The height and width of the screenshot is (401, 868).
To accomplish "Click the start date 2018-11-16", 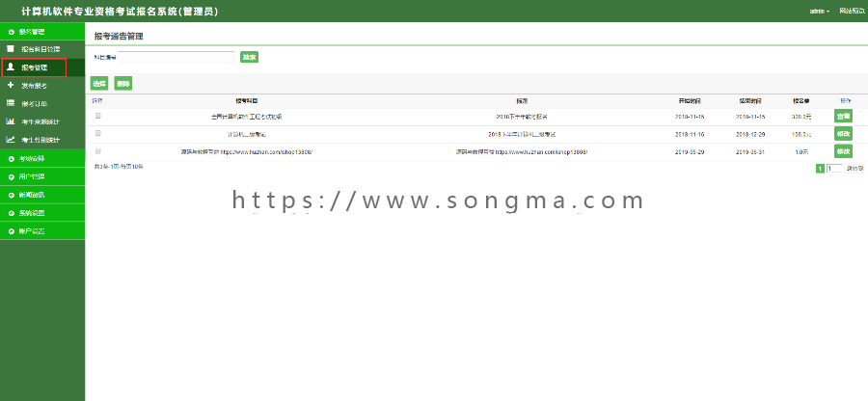I will tap(690, 134).
